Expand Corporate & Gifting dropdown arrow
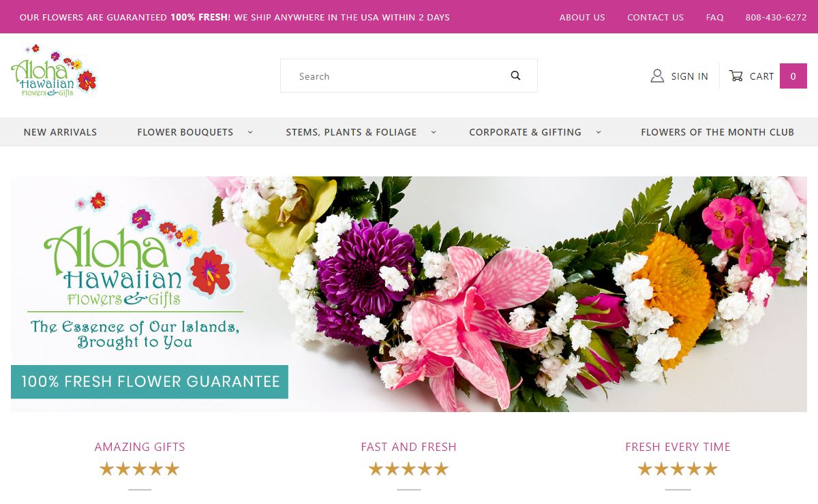This screenshot has height=504, width=818. [599, 132]
